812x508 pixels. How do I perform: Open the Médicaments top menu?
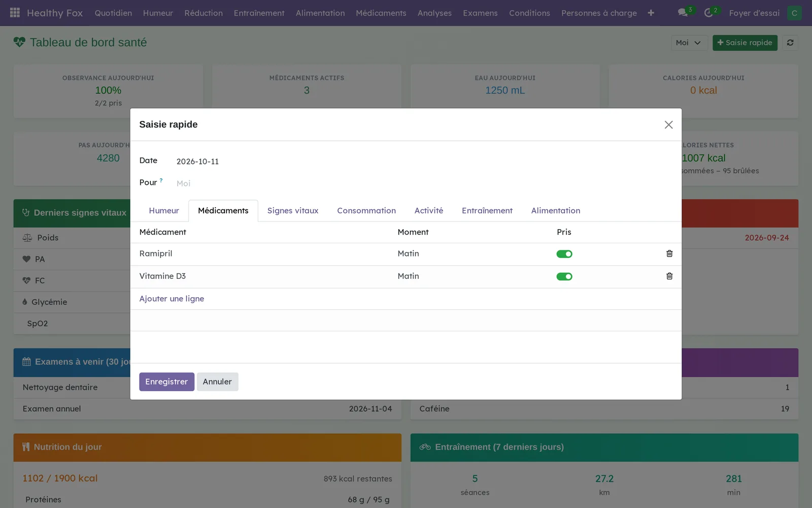tap(381, 13)
